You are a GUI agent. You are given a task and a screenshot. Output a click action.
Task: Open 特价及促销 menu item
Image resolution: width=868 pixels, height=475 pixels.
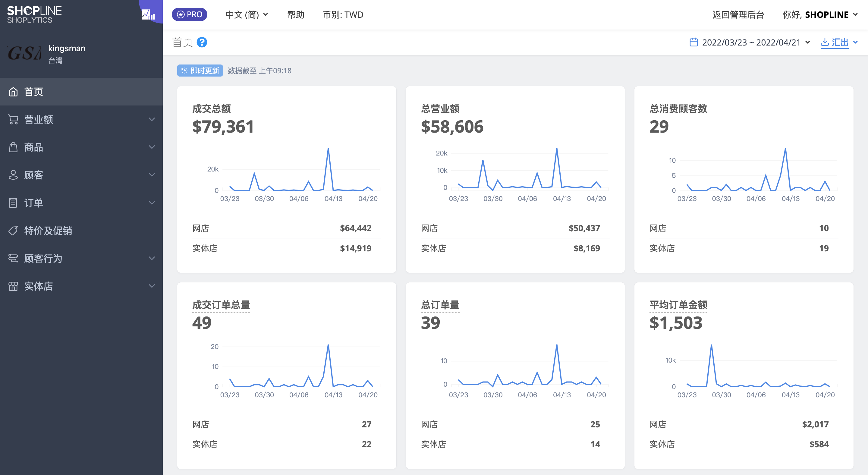coord(81,231)
